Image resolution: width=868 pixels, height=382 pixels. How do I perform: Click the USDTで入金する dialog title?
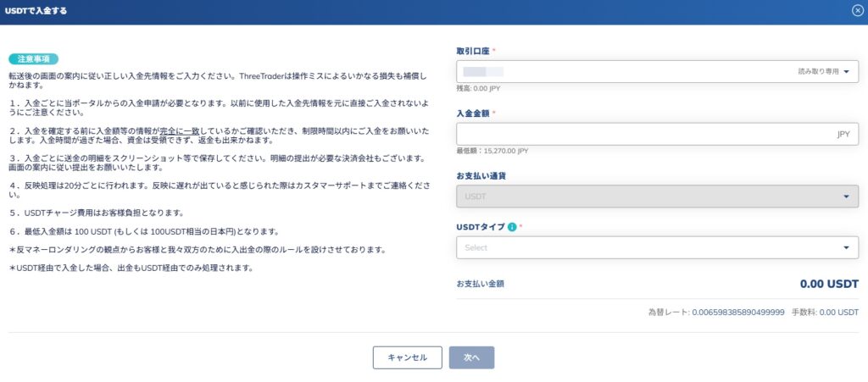pos(36,11)
